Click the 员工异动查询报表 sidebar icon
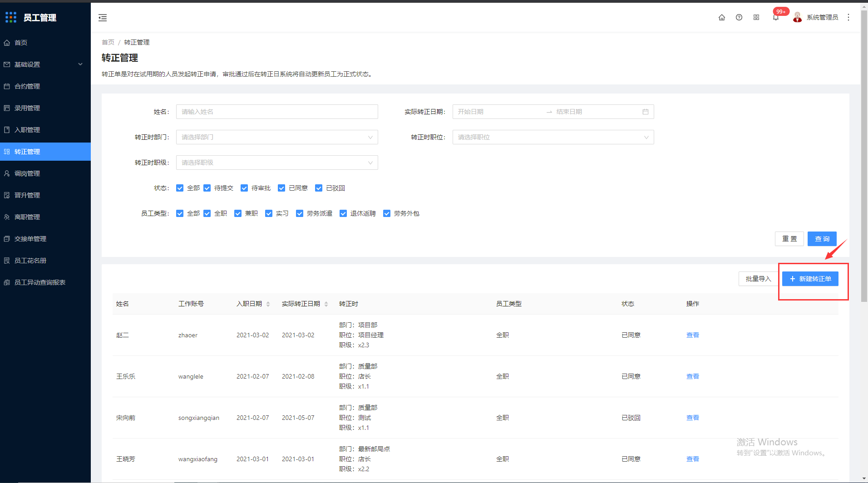The image size is (868, 483). (7, 282)
